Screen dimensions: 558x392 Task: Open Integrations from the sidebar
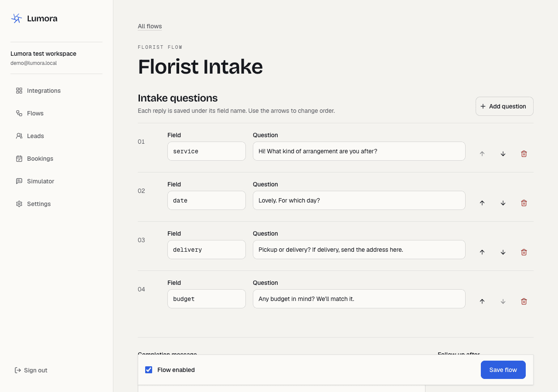[x=56, y=91]
